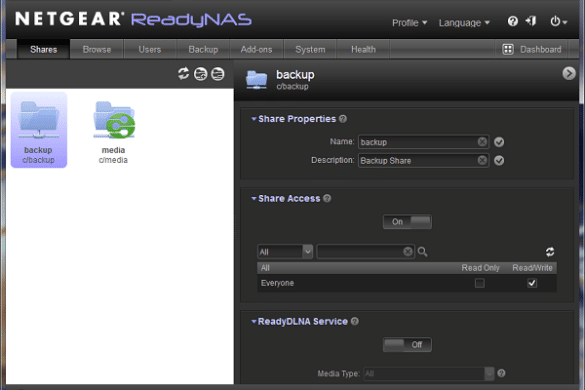This screenshot has height=390, width=585.
Task: Switch to the Health tab
Action: pyautogui.click(x=363, y=49)
